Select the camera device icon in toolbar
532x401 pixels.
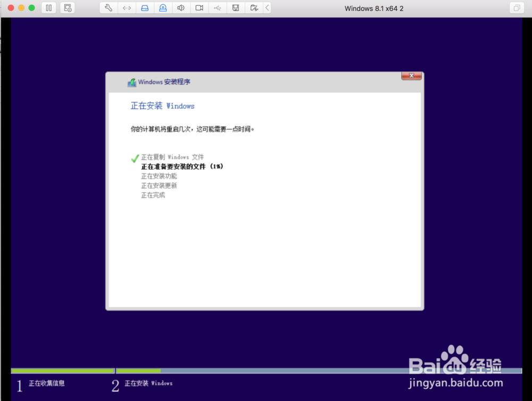tap(164, 7)
